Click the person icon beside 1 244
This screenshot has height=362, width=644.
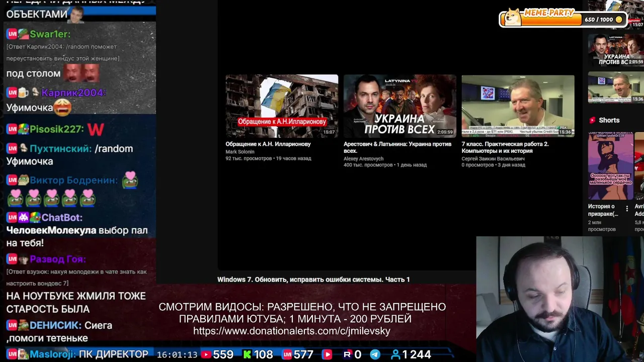(x=395, y=354)
